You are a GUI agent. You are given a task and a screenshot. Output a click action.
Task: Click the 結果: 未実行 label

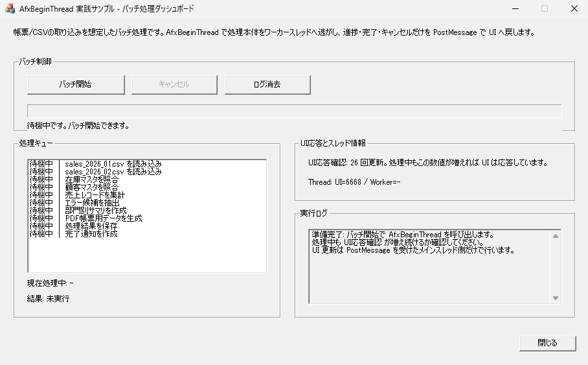click(x=49, y=298)
